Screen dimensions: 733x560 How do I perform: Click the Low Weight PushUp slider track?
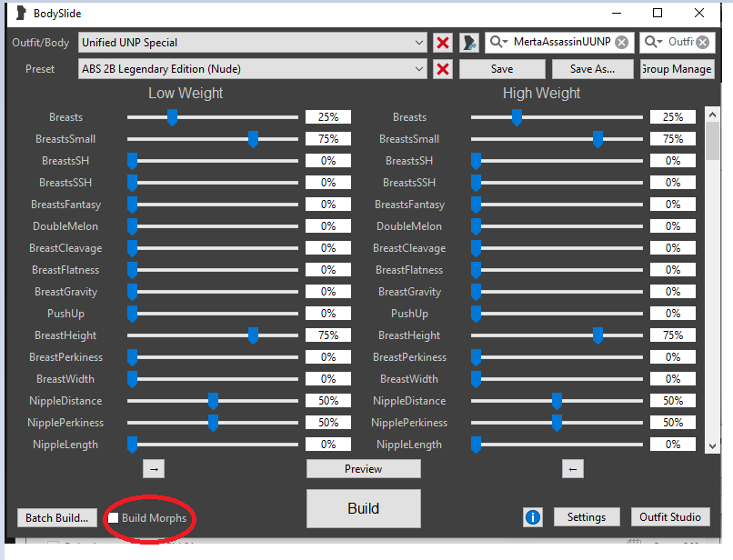point(213,314)
